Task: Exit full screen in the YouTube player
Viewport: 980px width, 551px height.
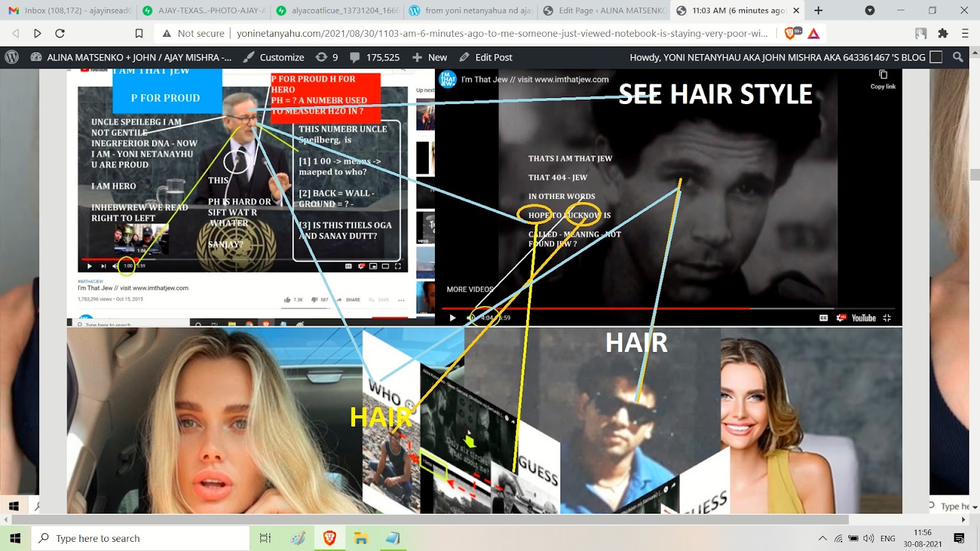Action: [x=887, y=318]
